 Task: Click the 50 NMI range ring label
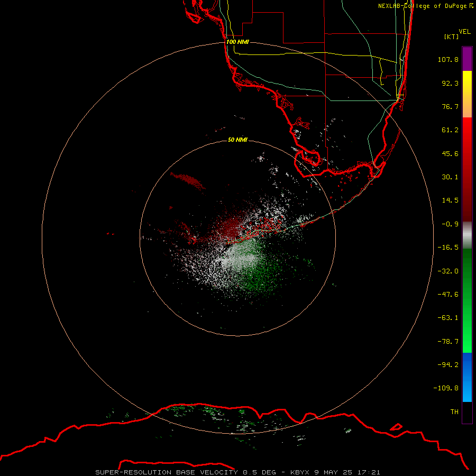tap(237, 140)
